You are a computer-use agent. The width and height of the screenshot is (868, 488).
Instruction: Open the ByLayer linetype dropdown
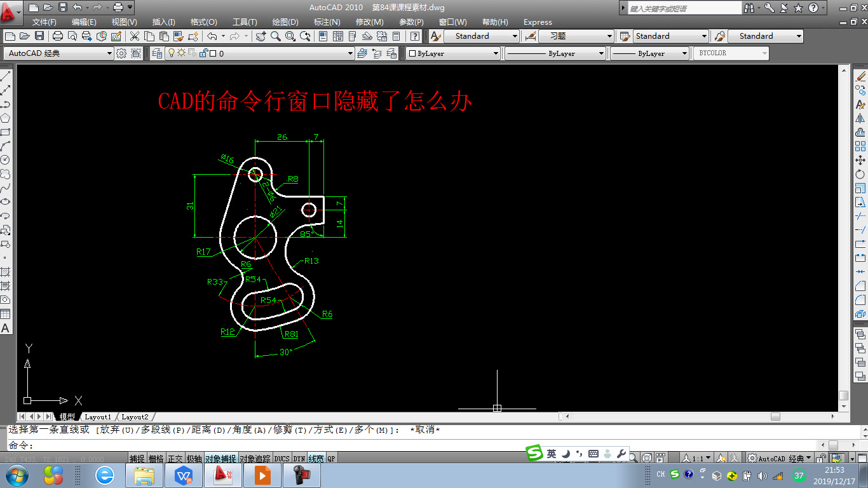point(555,53)
